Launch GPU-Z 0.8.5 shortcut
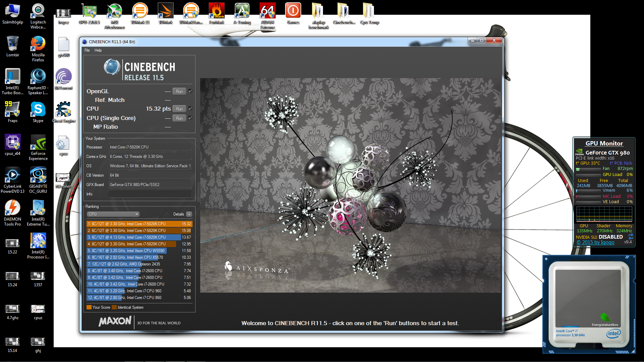644x362 pixels. (89, 14)
